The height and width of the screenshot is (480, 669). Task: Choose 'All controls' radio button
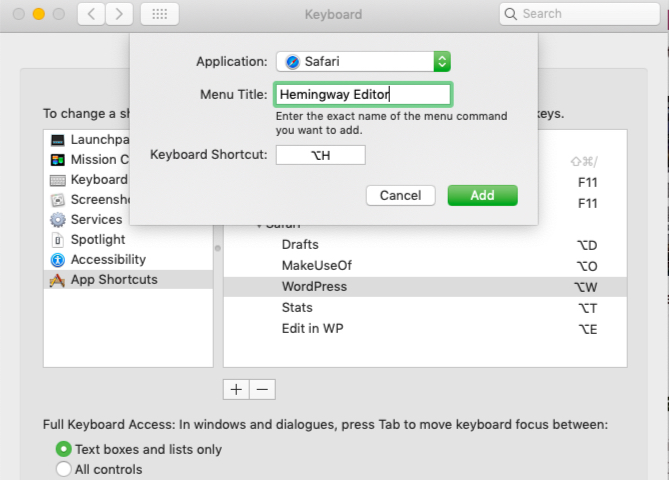point(64,469)
